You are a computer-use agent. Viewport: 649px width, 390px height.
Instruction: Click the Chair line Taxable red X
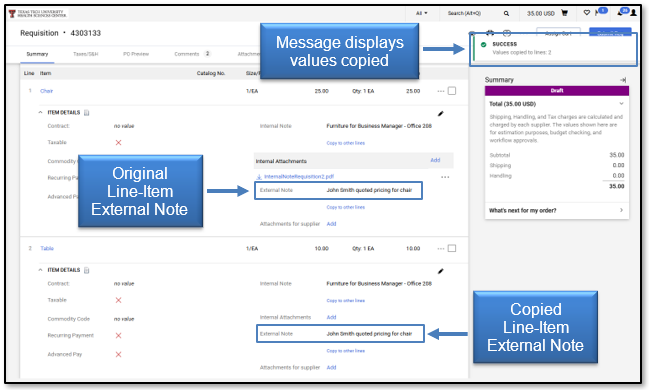coord(118,143)
